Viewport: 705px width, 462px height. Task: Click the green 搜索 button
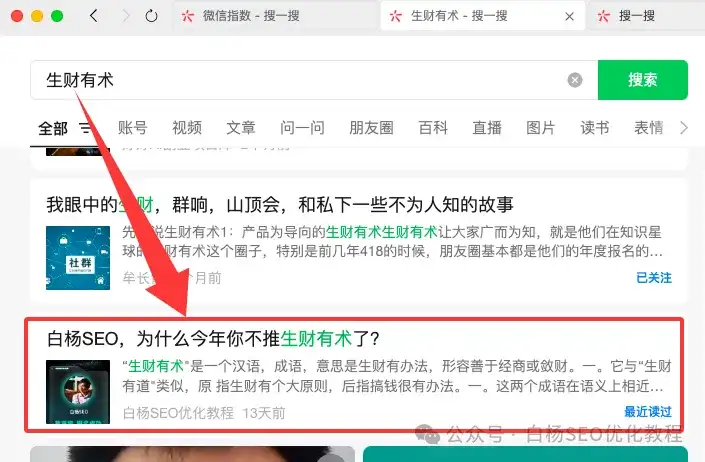(x=643, y=80)
